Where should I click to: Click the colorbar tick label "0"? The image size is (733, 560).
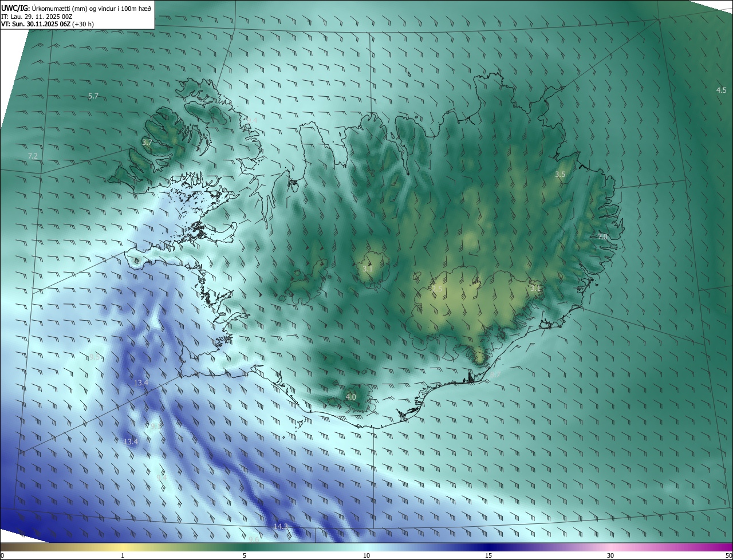(2, 556)
